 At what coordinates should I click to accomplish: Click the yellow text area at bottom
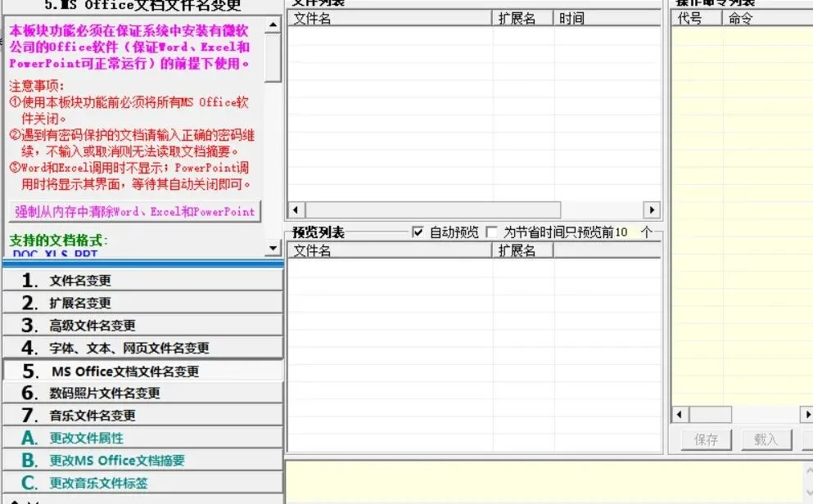pyautogui.click(x=544, y=482)
